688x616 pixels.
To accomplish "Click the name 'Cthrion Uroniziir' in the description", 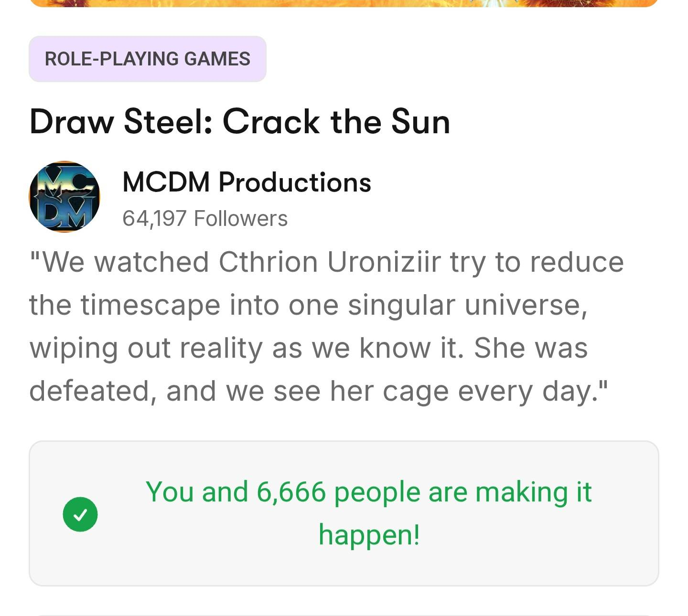I will [x=330, y=262].
